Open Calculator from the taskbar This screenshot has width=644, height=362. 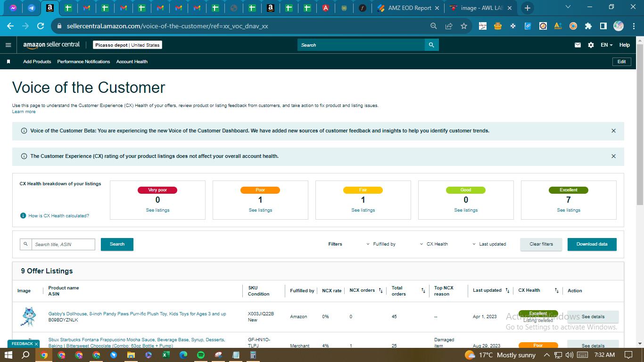click(x=253, y=355)
